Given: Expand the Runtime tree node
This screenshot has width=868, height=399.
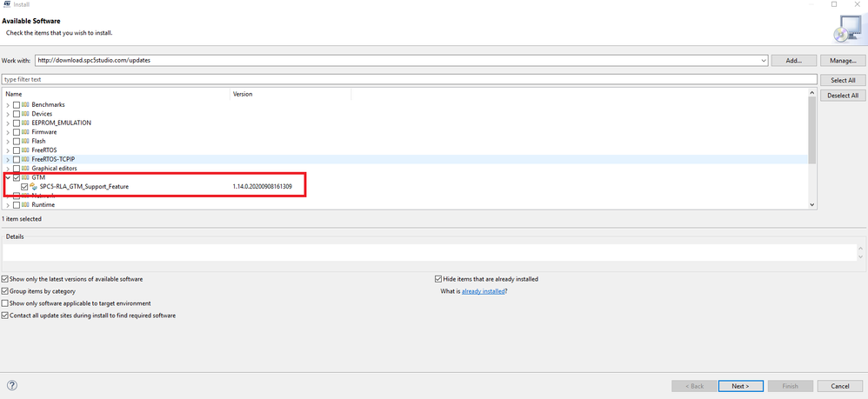Looking at the screenshot, I should [x=7, y=205].
